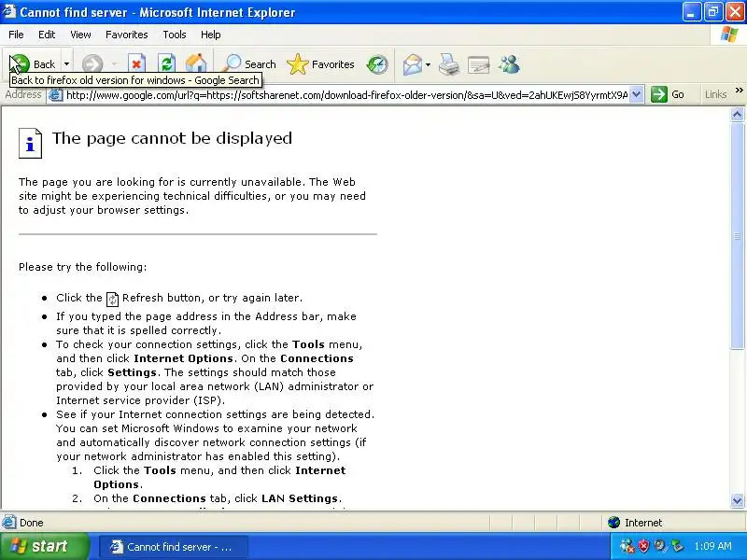The image size is (747, 560).
Task: Stop loading with the red X icon
Action: [x=136, y=63]
